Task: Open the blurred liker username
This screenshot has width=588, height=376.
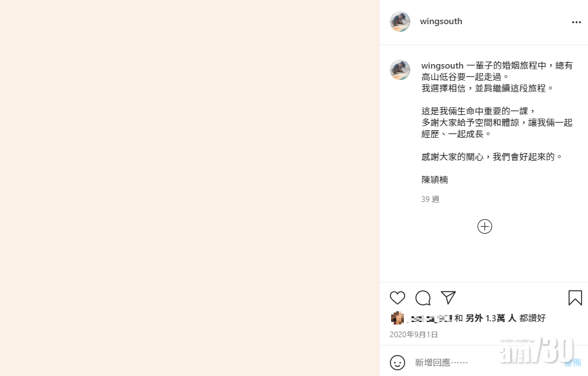Action: (x=429, y=319)
